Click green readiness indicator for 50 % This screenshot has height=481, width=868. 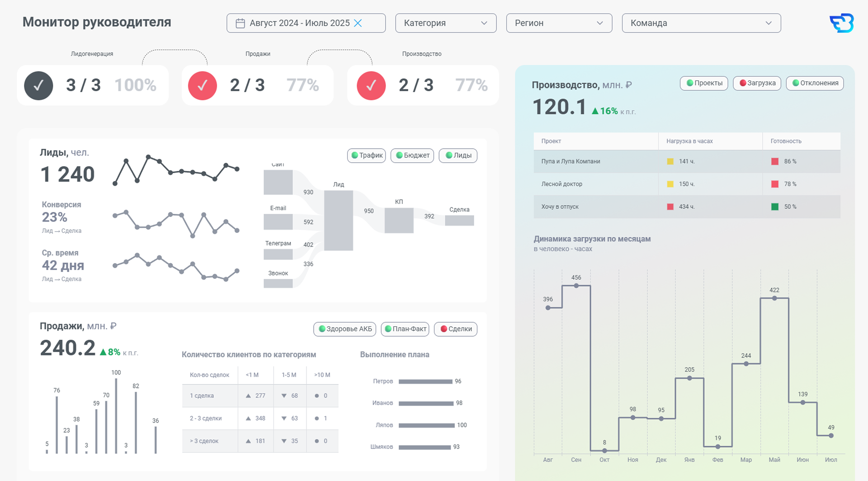tap(775, 207)
